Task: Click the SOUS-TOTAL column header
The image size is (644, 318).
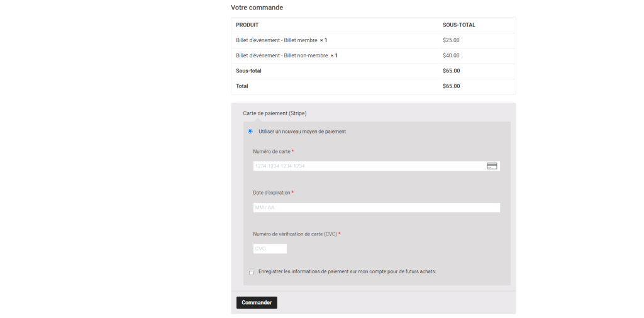Action: pos(458,25)
